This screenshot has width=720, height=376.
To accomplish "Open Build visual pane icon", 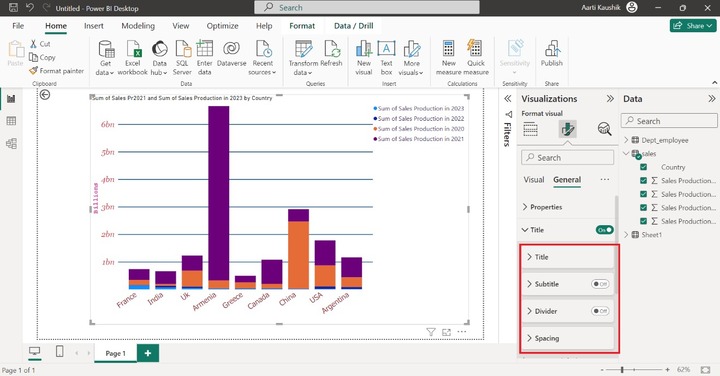I will pos(530,129).
